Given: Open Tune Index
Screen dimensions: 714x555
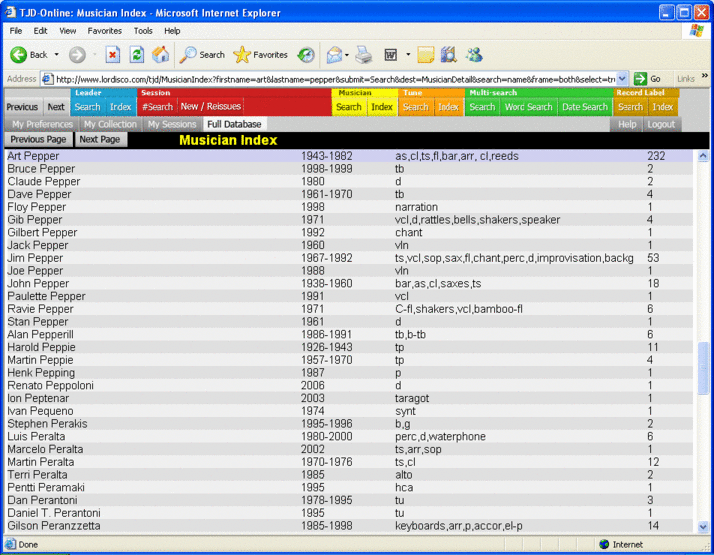Looking at the screenshot, I should (449, 107).
